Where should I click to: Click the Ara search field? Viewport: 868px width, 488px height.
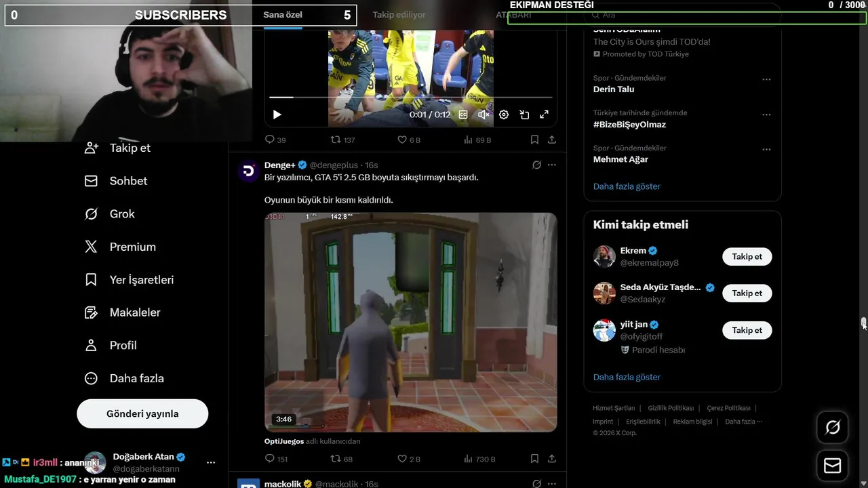[x=682, y=15]
